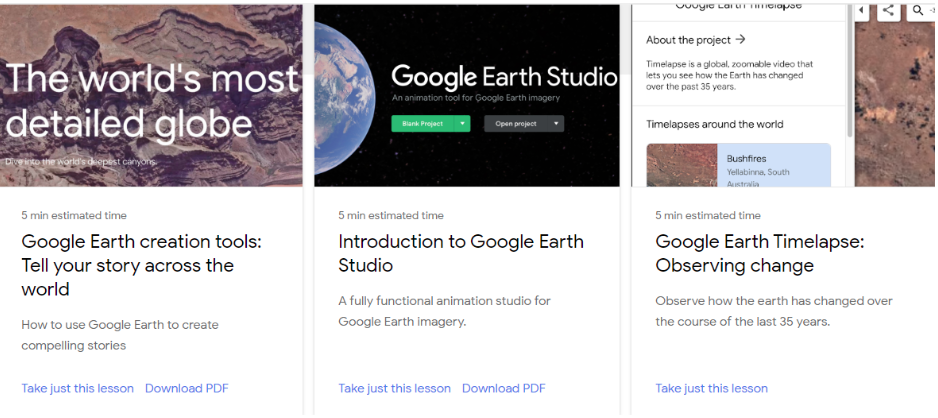The height and width of the screenshot is (418, 938).
Task: Click the Timelapses around the world heading
Action: point(715,124)
